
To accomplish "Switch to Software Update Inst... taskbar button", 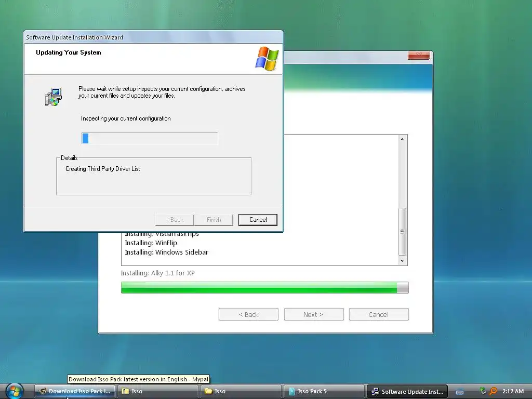I will pos(407,391).
